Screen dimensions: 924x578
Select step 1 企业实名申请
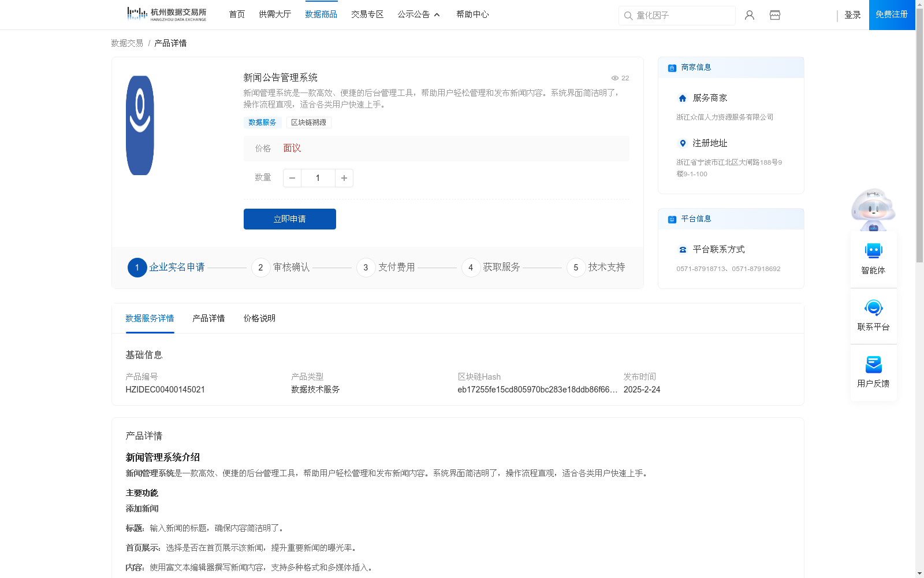166,268
